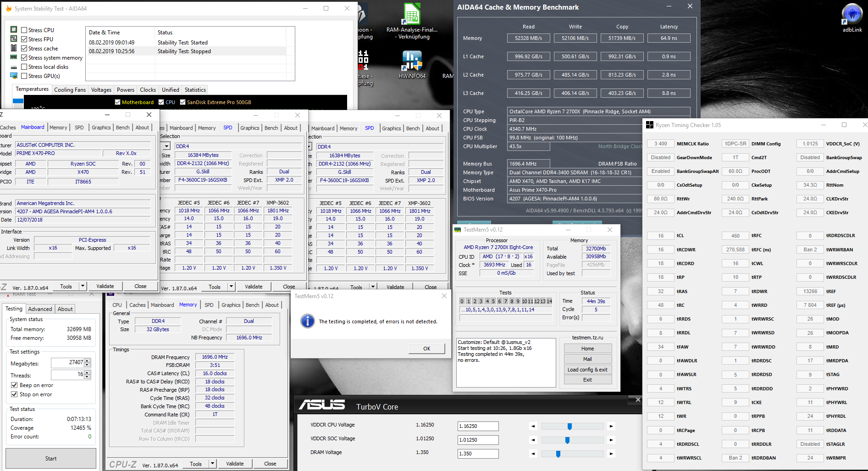Enable Stress local disks
Image resolution: width=868 pixels, height=471 pixels.
coord(24,67)
